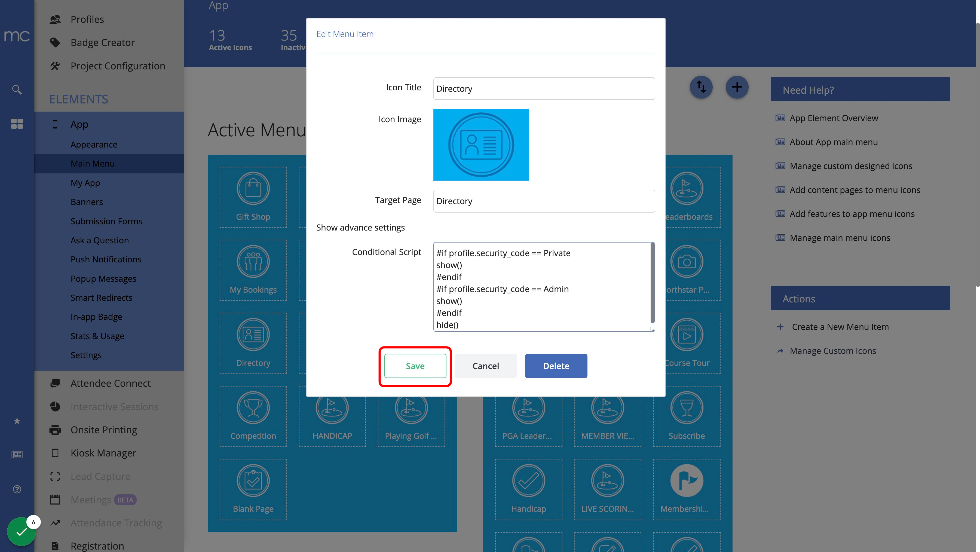980x552 pixels.
Task: Cancel editing the menu item
Action: (485, 366)
